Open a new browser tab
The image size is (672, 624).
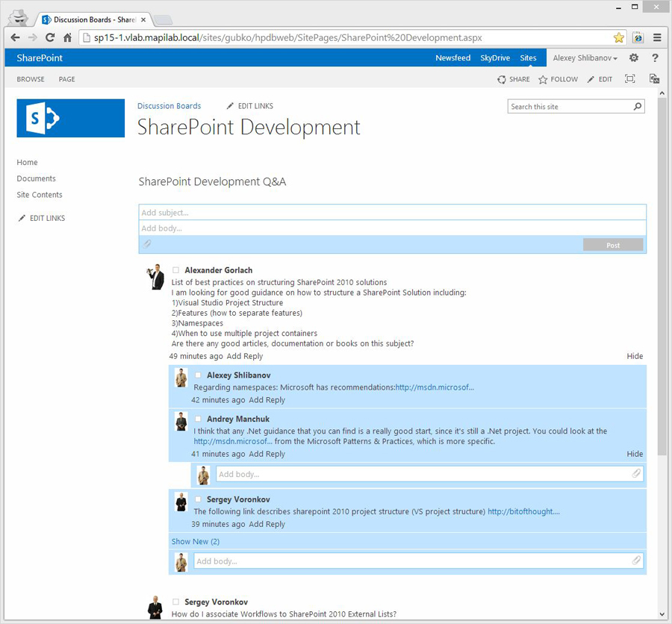pyautogui.click(x=163, y=19)
